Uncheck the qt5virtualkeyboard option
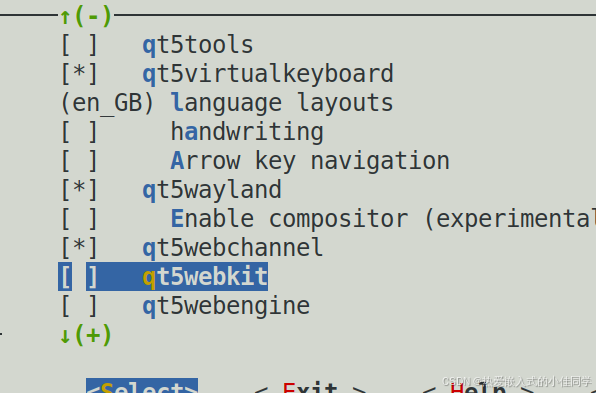The height and width of the screenshot is (393, 596). coord(79,74)
